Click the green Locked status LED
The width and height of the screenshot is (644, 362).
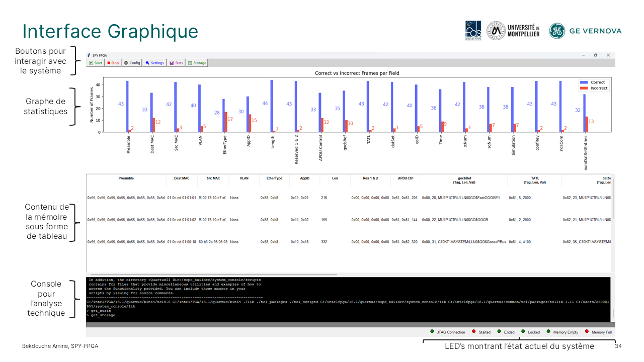[523, 332]
